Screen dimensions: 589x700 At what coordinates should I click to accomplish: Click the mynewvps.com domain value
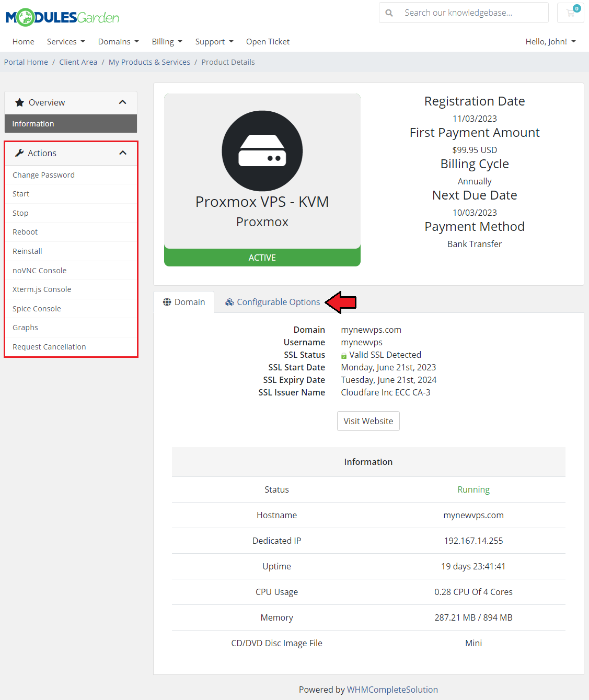[x=371, y=330]
